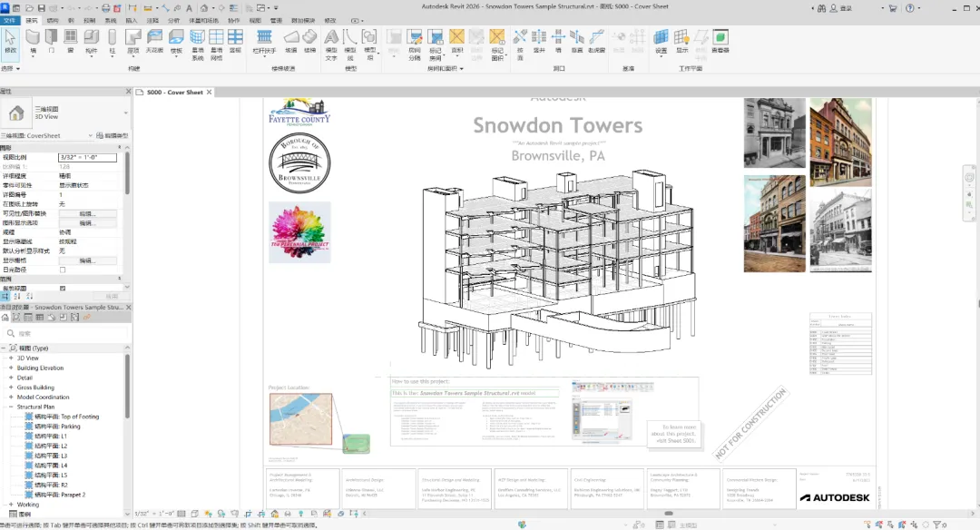Expand the Model Coordination node
The height and width of the screenshot is (530, 980).
[x=11, y=397]
